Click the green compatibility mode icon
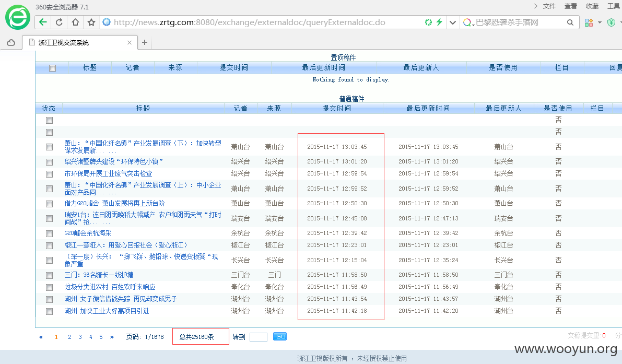622x364 pixels. pos(428,22)
